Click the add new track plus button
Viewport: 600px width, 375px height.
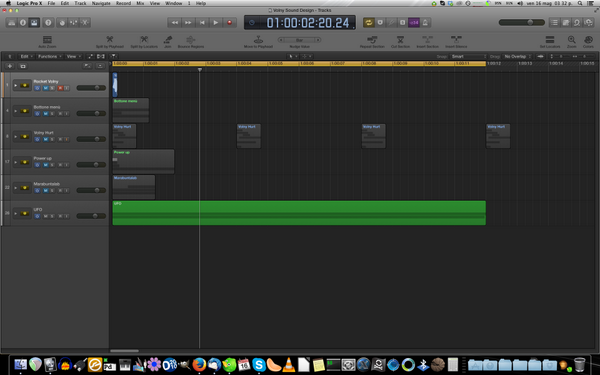[10, 66]
